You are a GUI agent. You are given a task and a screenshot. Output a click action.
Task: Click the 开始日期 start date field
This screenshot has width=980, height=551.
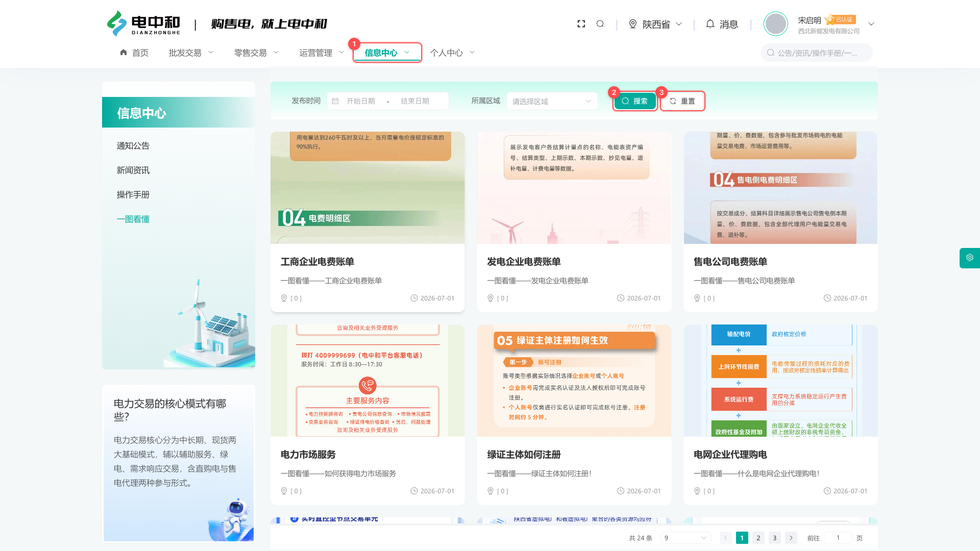(x=361, y=101)
